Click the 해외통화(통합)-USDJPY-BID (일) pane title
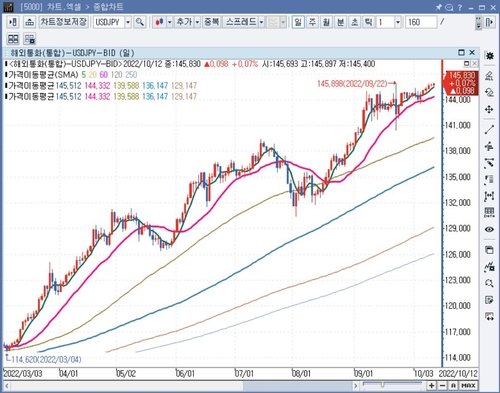This screenshot has height=393, width=500. tap(72, 53)
